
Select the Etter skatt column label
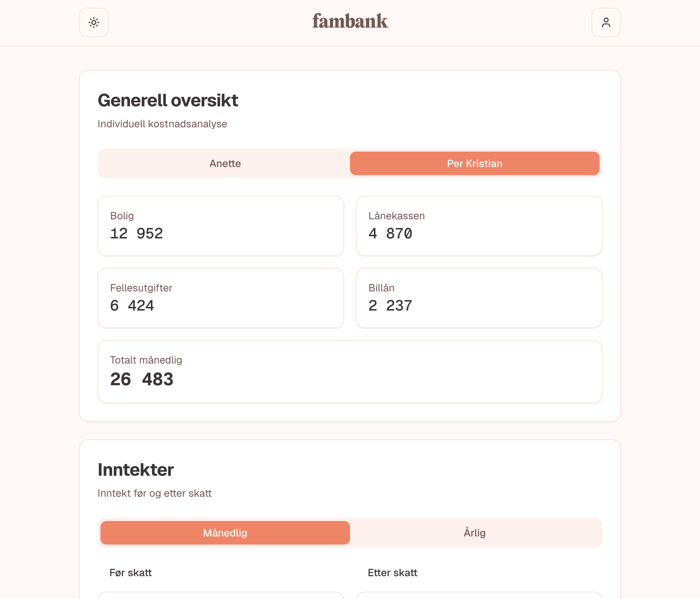pos(392,573)
